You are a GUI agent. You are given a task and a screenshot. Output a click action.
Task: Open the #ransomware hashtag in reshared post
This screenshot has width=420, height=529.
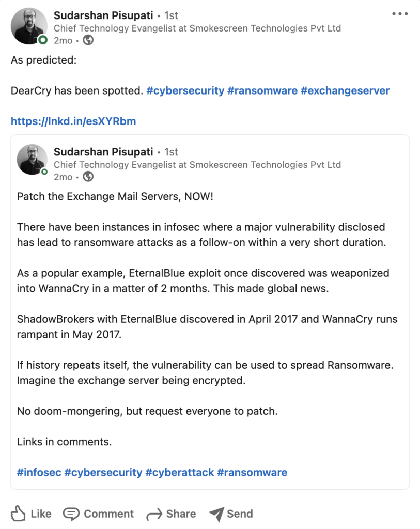coord(252,472)
